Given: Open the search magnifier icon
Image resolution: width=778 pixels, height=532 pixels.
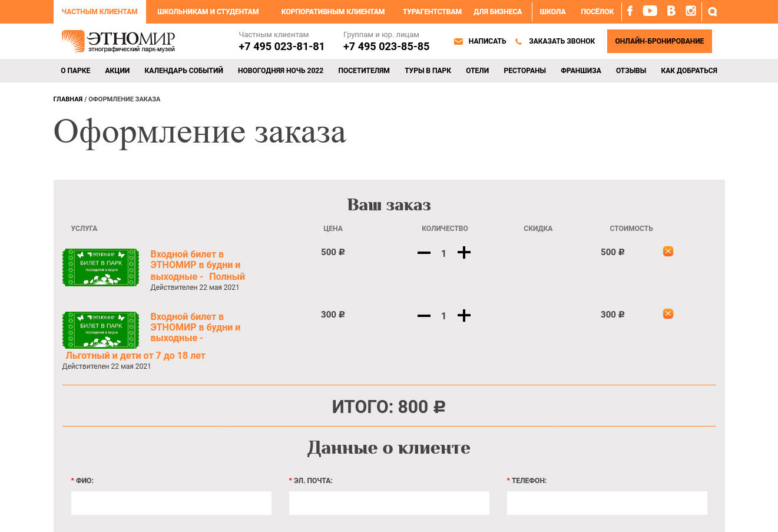Looking at the screenshot, I should [713, 12].
